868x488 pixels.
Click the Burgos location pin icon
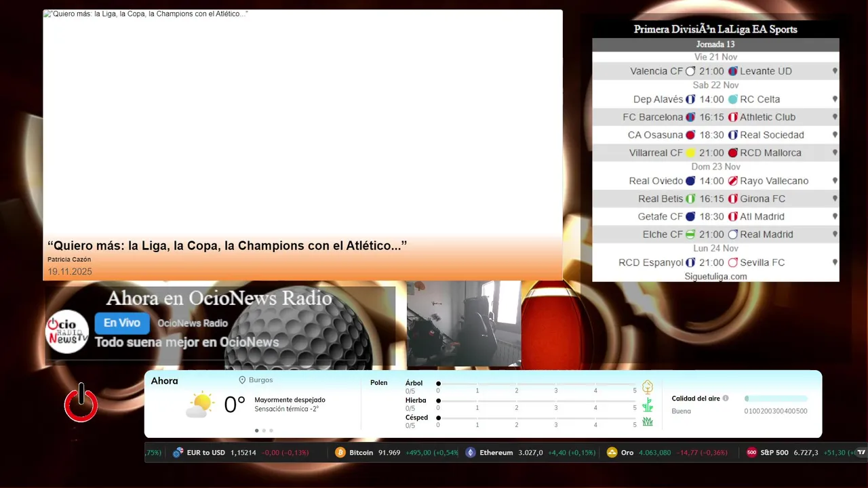point(242,380)
